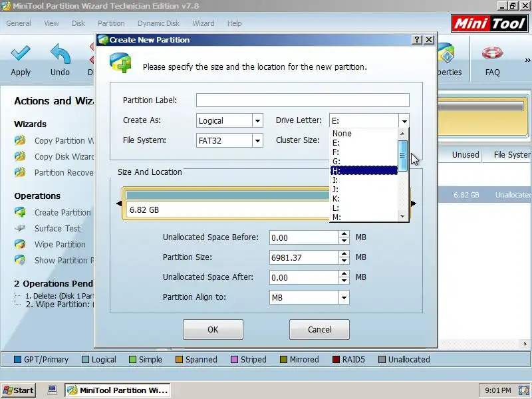Increase Unallocated Space Before with up spinner
532x399 pixels.
pos(344,234)
